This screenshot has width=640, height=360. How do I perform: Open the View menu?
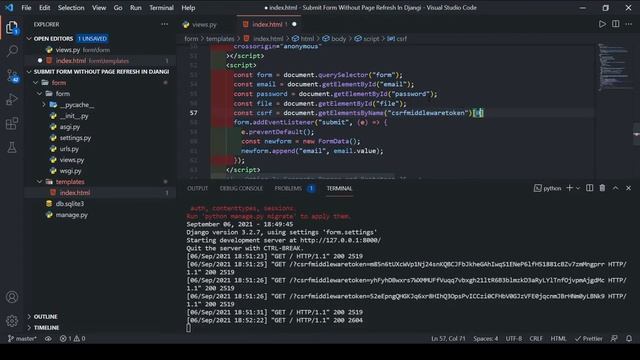(x=99, y=8)
